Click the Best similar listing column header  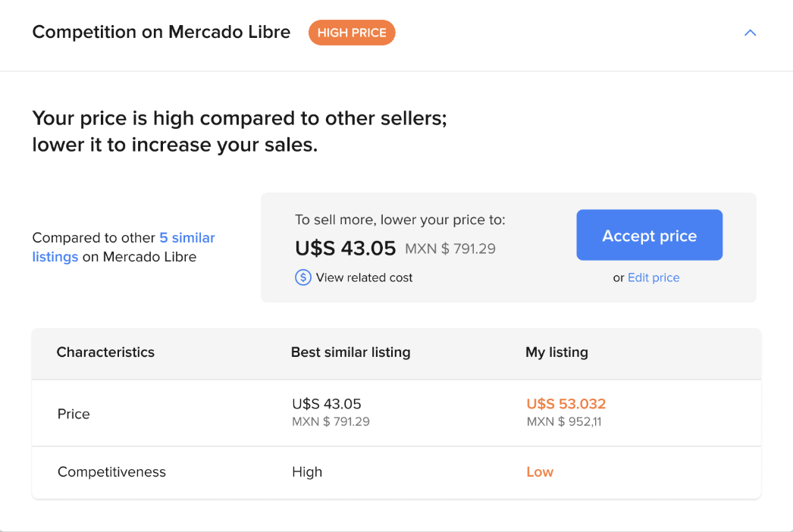(350, 352)
